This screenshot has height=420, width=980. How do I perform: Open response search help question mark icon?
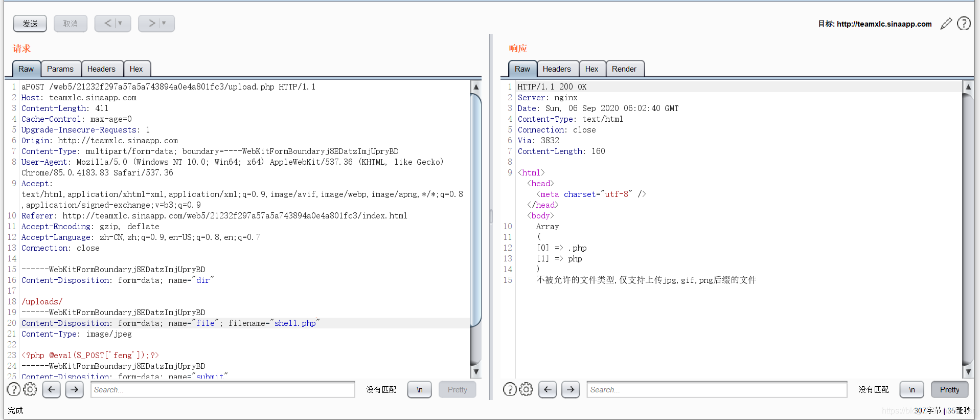click(510, 389)
